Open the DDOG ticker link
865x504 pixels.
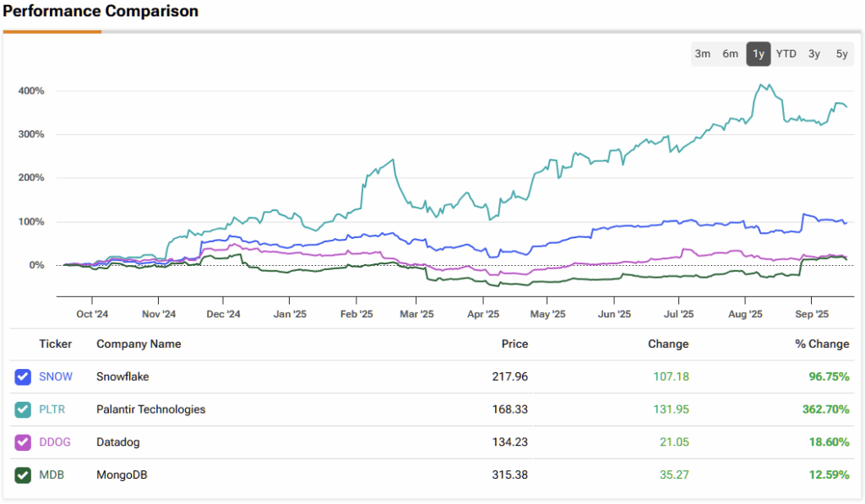click(56, 442)
